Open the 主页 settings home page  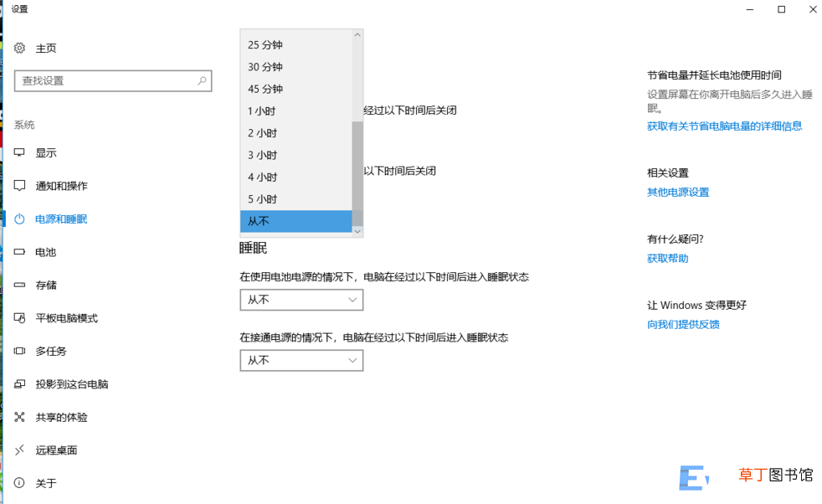tap(46, 49)
